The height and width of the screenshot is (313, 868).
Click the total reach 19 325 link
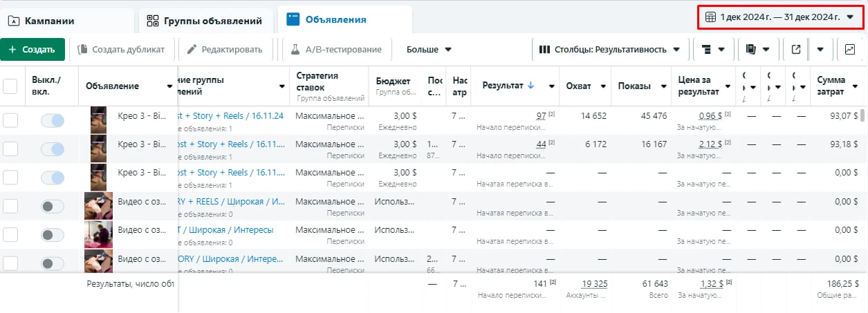(595, 283)
